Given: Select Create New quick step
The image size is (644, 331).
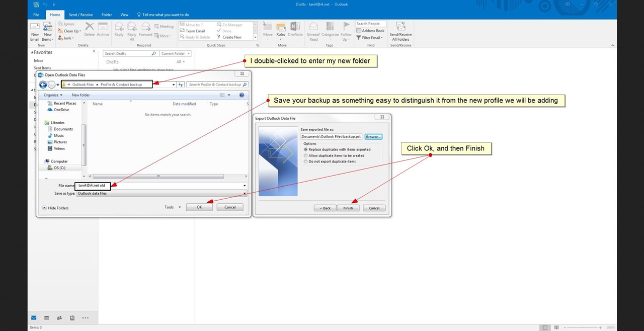Looking at the screenshot, I should pos(229,37).
